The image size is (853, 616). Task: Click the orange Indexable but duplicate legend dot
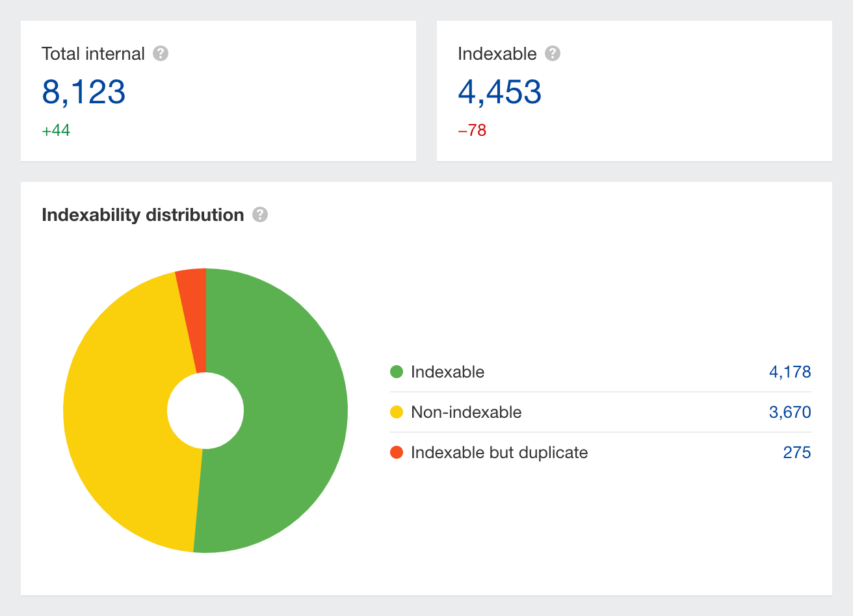click(x=397, y=452)
